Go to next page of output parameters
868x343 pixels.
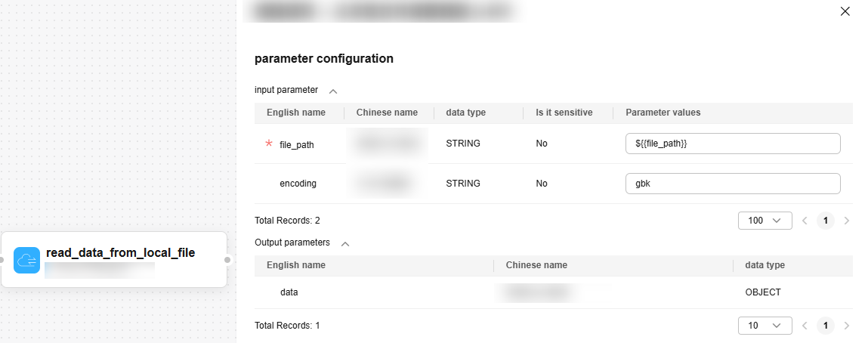(x=847, y=326)
